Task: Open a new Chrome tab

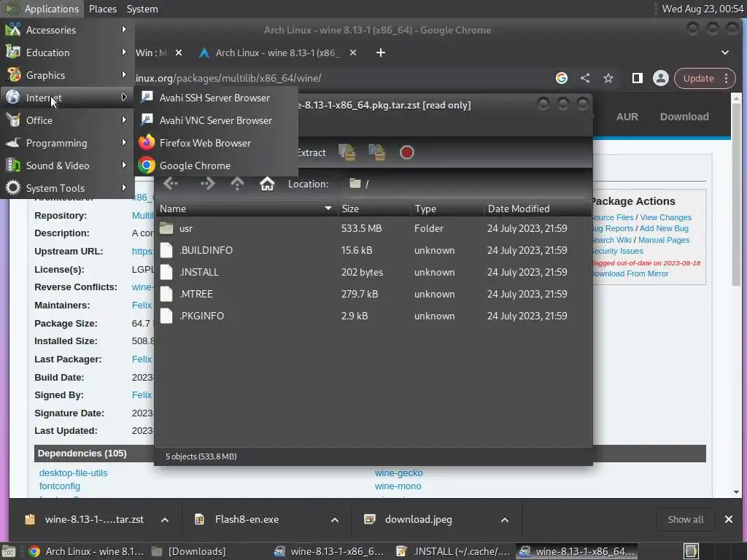Action: (380, 52)
